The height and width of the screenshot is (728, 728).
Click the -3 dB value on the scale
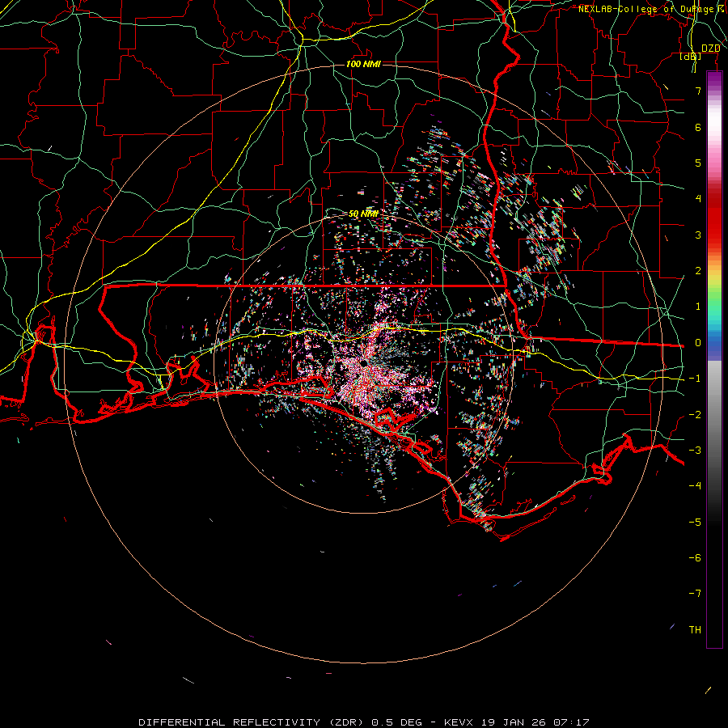click(x=695, y=451)
